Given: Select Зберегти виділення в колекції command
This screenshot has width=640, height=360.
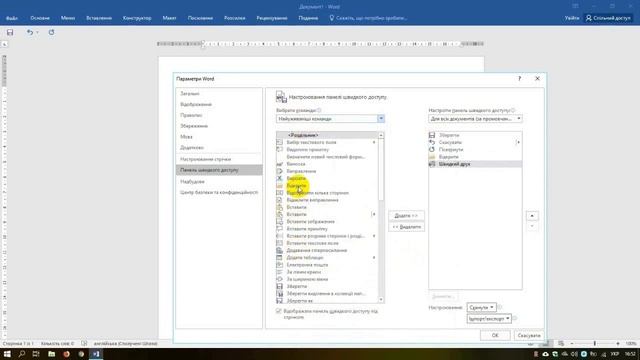Looking at the screenshot, I should point(326,293).
